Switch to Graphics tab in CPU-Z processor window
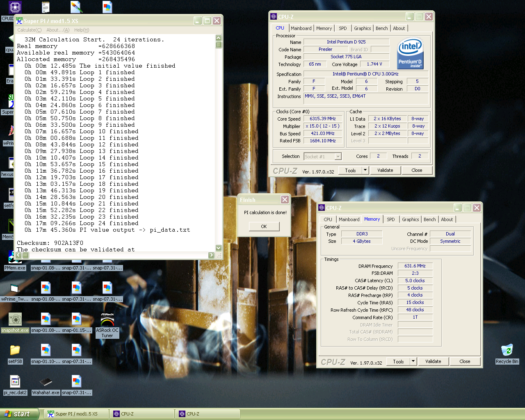The height and width of the screenshot is (420, 525). [x=363, y=28]
